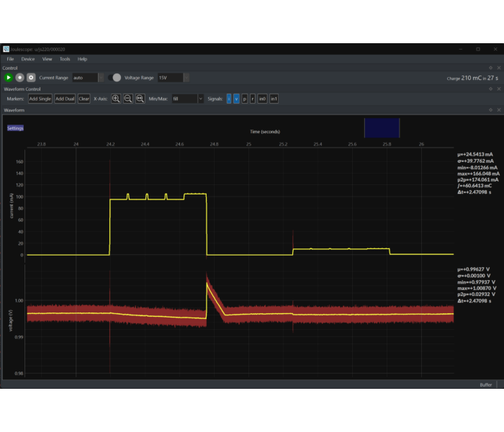The height and width of the screenshot is (432, 504).
Task: Close the Control panel
Action: pos(499,68)
